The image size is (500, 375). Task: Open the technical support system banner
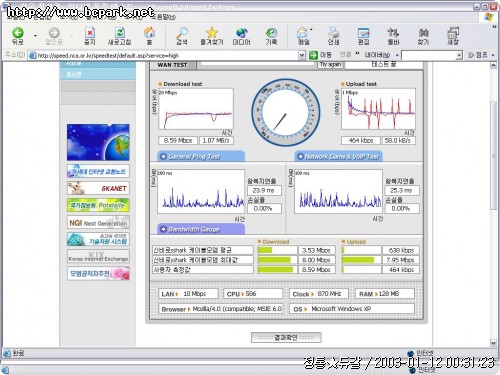(x=98, y=239)
